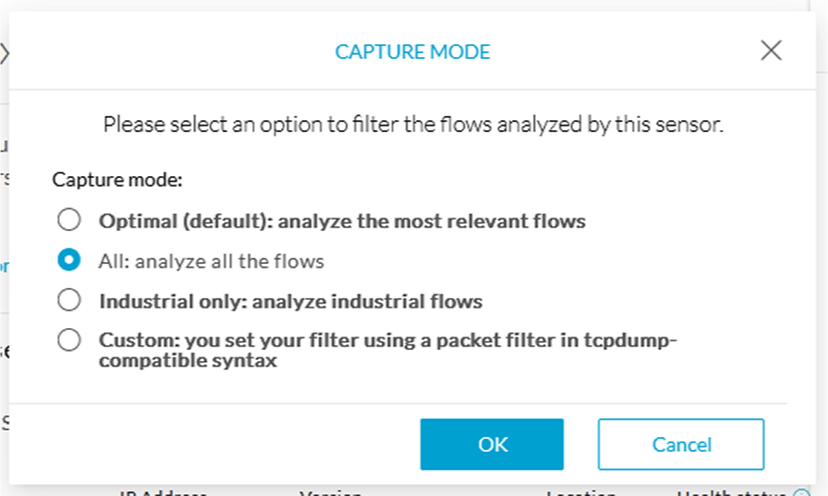The height and width of the screenshot is (496, 828).
Task: Sort by the IP Address column header
Action: [x=163, y=493]
